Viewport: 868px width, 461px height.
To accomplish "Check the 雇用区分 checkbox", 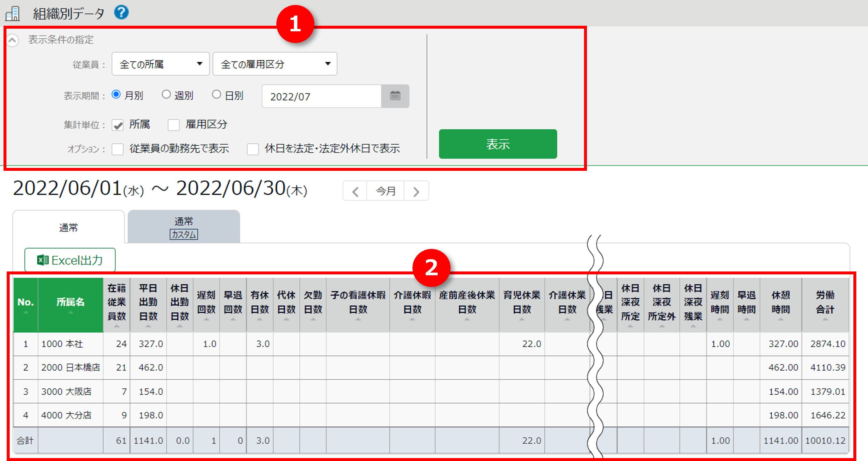I will tap(174, 125).
